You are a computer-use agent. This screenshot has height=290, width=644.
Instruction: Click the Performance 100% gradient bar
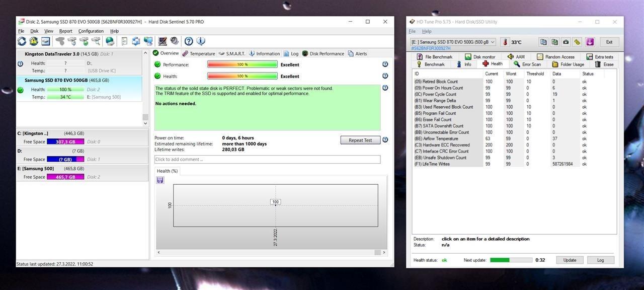[243, 64]
